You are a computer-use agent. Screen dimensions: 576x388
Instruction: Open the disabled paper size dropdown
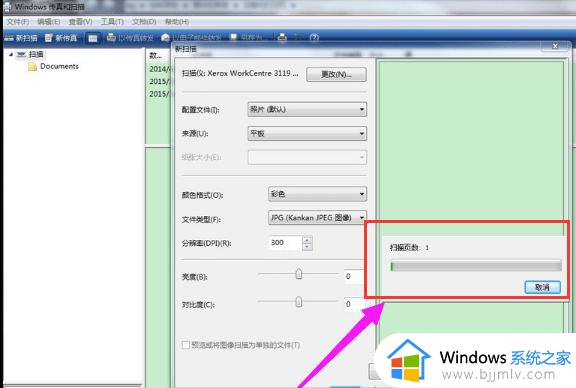point(307,157)
